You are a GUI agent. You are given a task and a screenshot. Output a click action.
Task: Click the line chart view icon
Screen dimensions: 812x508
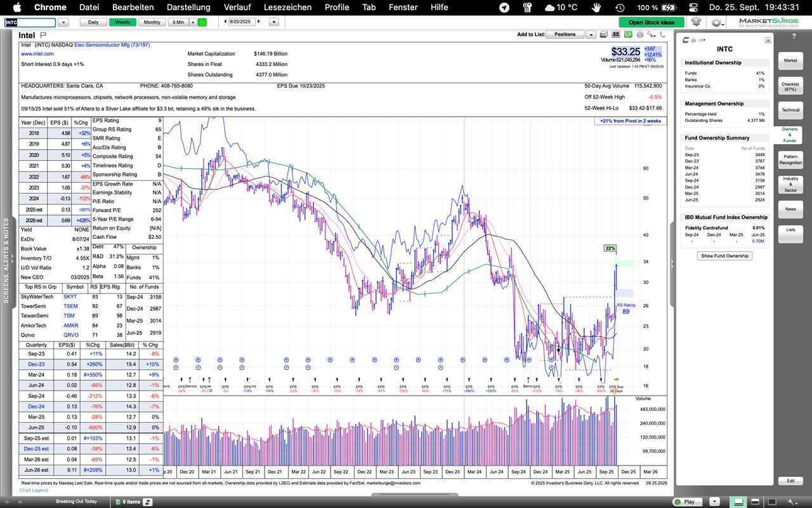(x=603, y=35)
